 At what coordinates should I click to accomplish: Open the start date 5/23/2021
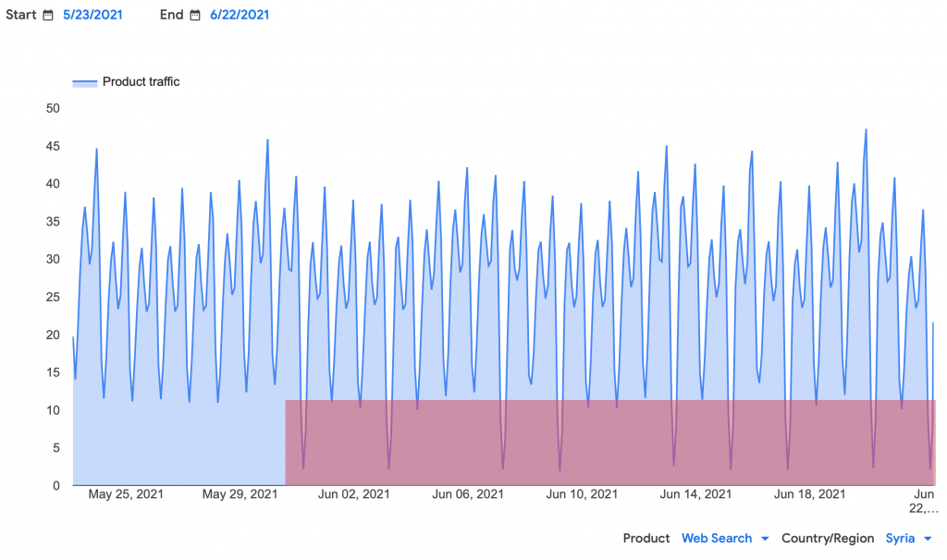pyautogui.click(x=92, y=15)
